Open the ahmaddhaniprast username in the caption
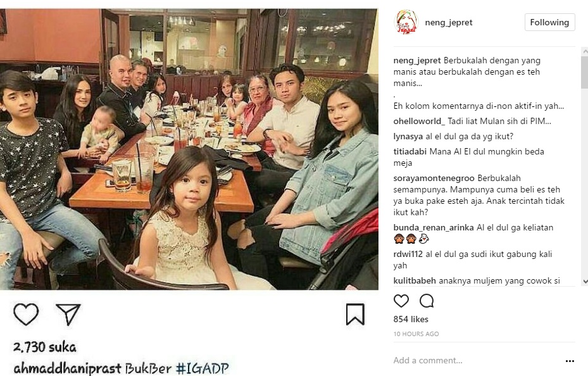588x376 pixels. click(68, 368)
